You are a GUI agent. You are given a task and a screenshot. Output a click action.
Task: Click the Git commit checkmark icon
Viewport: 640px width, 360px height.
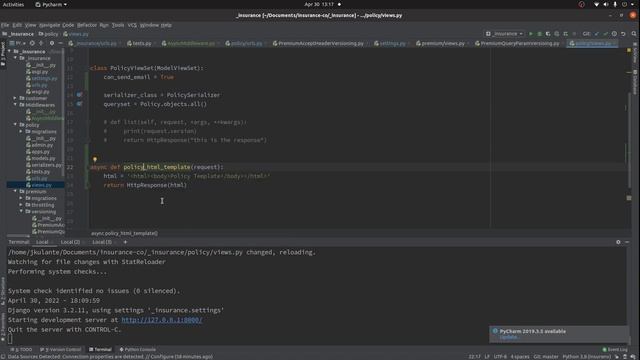tap(605, 34)
